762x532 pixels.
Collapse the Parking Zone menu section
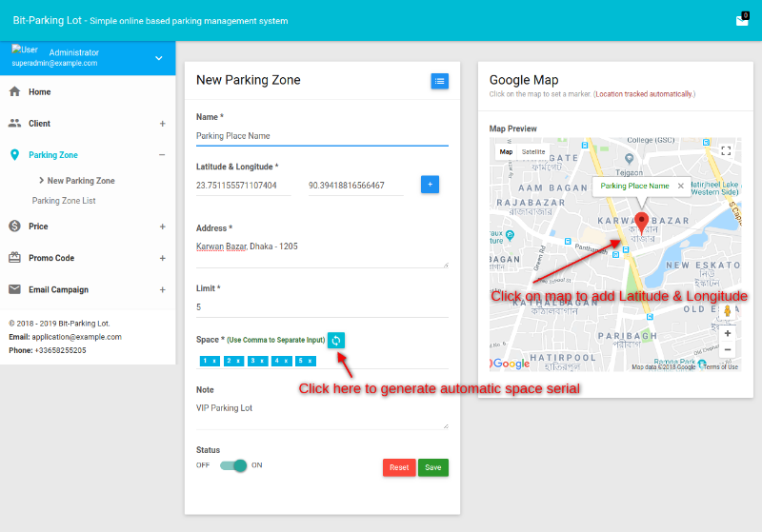coord(162,155)
